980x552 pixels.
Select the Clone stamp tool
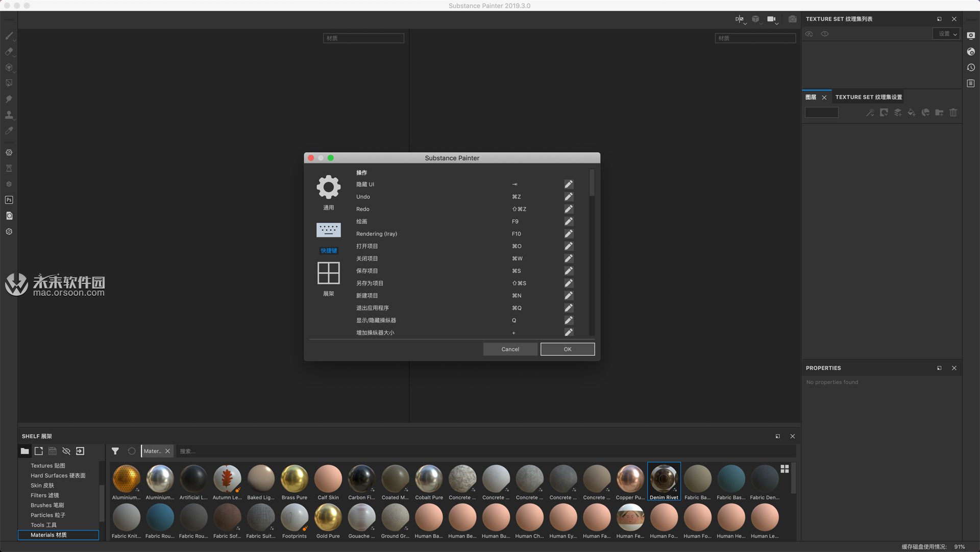click(x=9, y=114)
